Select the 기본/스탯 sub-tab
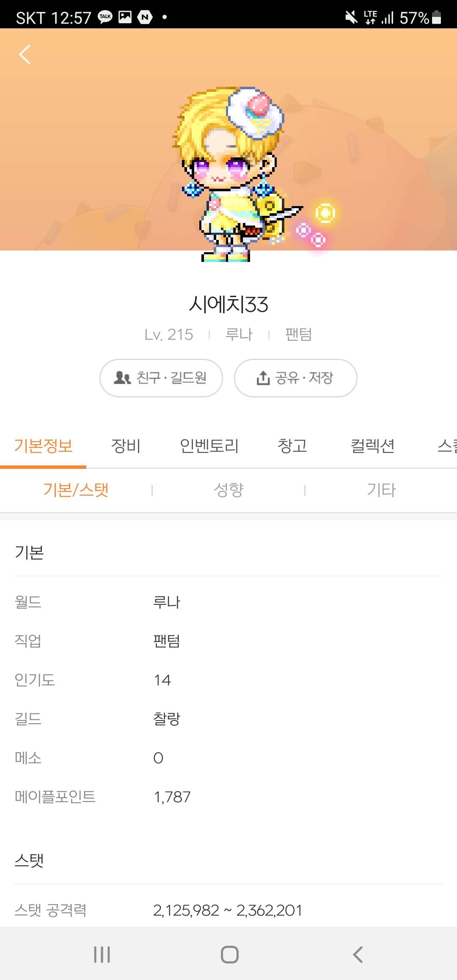The image size is (457, 980). point(76,490)
